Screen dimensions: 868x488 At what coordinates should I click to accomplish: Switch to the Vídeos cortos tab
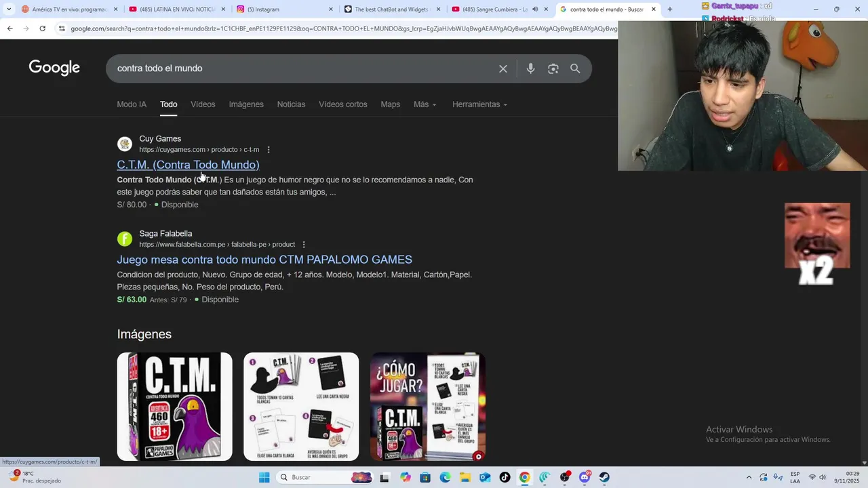click(x=343, y=104)
